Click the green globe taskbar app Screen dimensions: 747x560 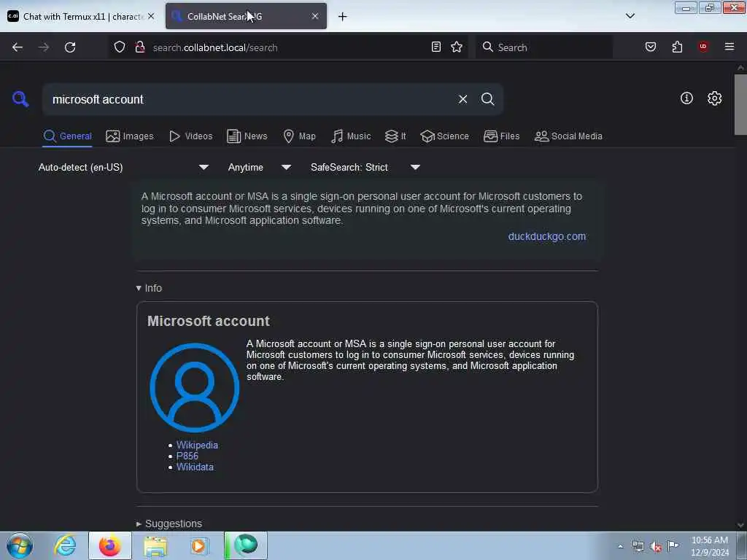tap(245, 545)
